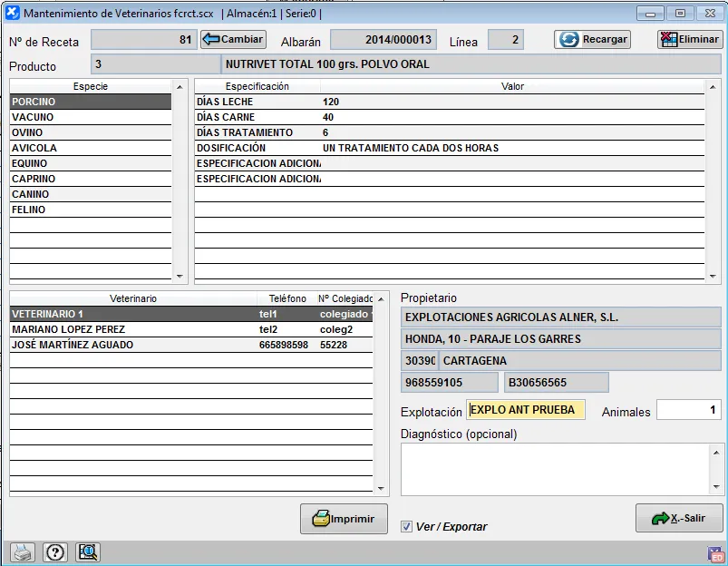Delete the record with the Eliminar button
The height and width of the screenshot is (566, 728).
(689, 40)
